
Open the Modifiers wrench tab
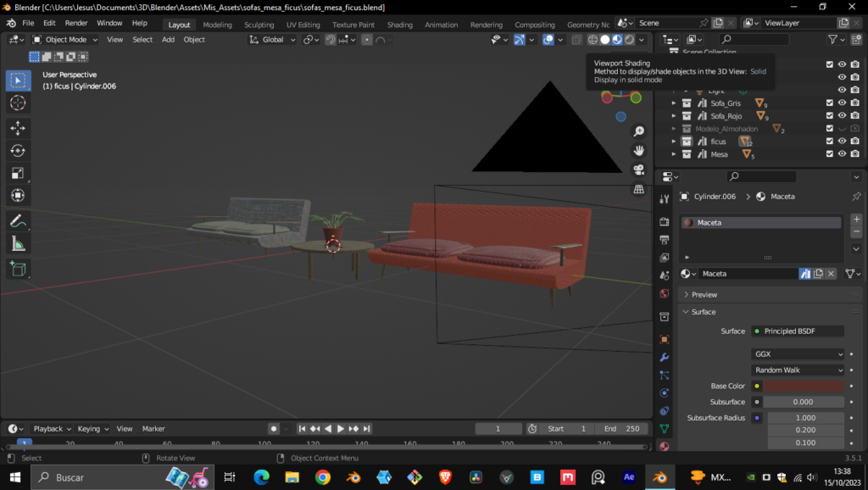click(665, 357)
